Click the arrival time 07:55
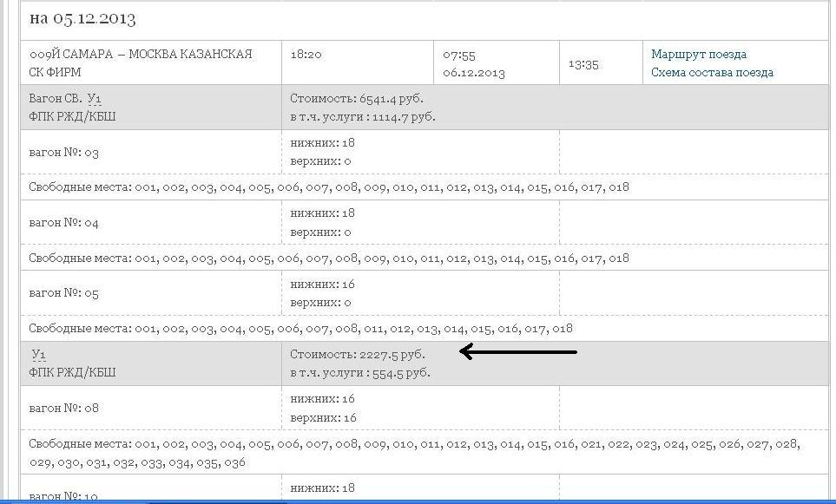The height and width of the screenshot is (504, 836). 459,55
